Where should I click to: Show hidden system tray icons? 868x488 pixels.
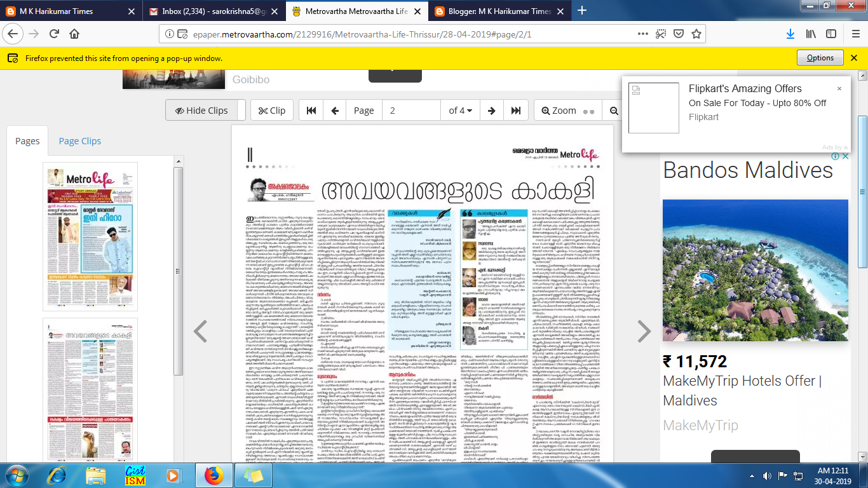750,475
